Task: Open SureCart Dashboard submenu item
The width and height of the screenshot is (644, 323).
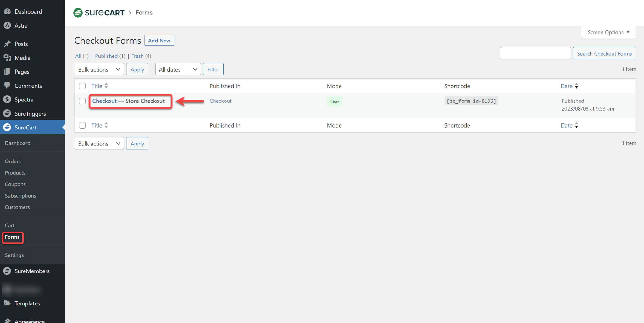Action: pyautogui.click(x=18, y=143)
